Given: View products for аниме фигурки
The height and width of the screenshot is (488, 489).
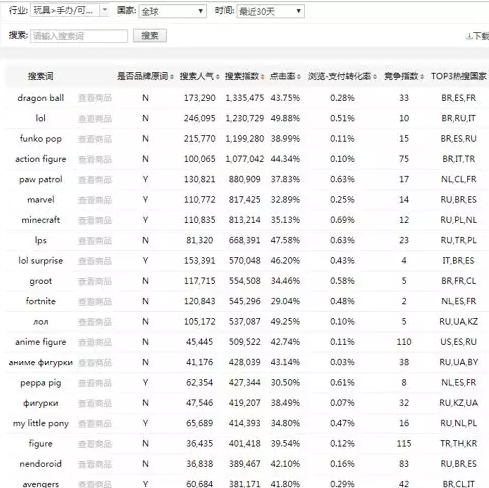Looking at the screenshot, I should coord(95,362).
